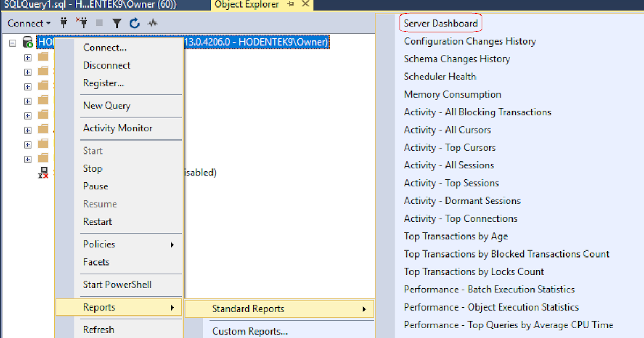The width and height of the screenshot is (644, 338).
Task: Open the Memory Consumption report
Action: point(452,94)
